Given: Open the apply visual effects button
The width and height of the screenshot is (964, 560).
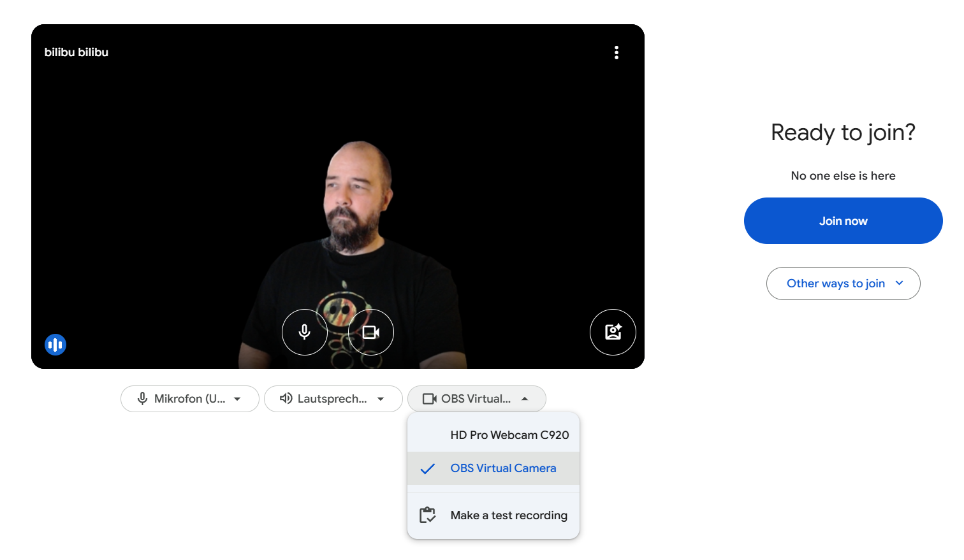Looking at the screenshot, I should point(613,332).
